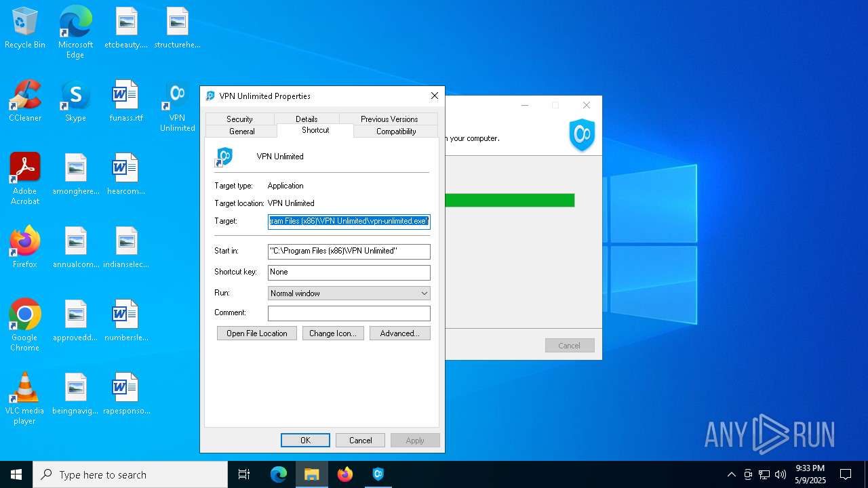
Task: Click File Explorer icon in taskbar
Action: point(312,474)
